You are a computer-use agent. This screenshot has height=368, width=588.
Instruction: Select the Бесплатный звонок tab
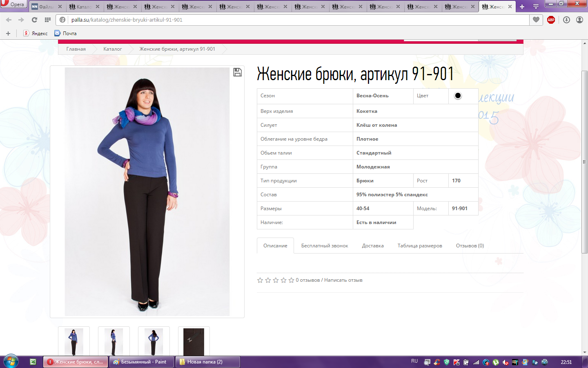[x=325, y=246]
